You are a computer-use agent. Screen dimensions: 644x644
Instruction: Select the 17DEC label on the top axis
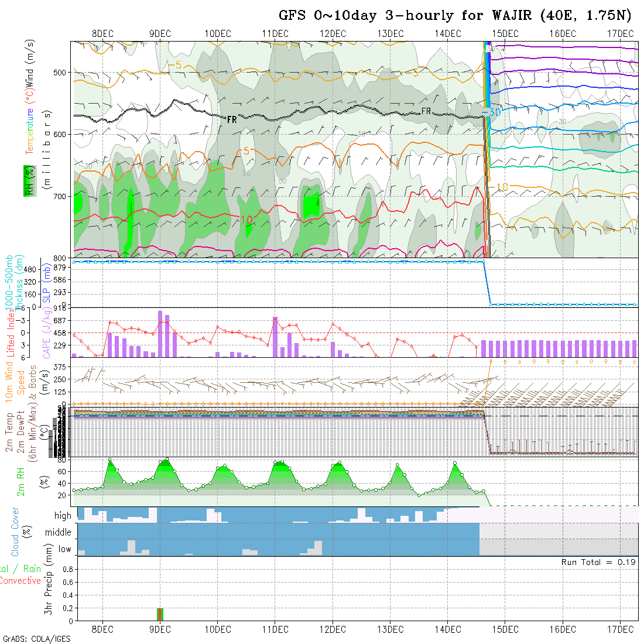pos(620,33)
